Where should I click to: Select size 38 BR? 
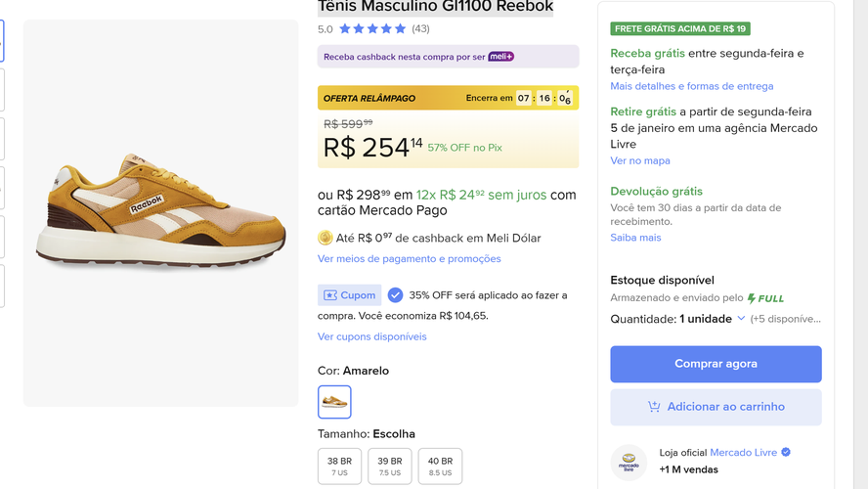click(339, 467)
